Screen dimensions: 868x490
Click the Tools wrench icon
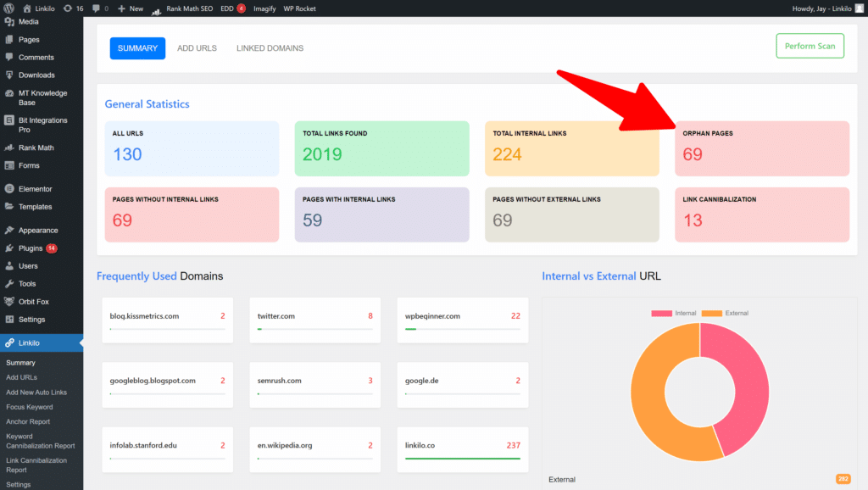[9, 283]
